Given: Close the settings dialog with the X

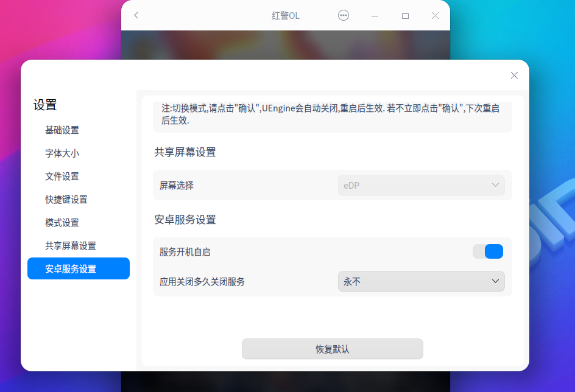Looking at the screenshot, I should [x=514, y=75].
